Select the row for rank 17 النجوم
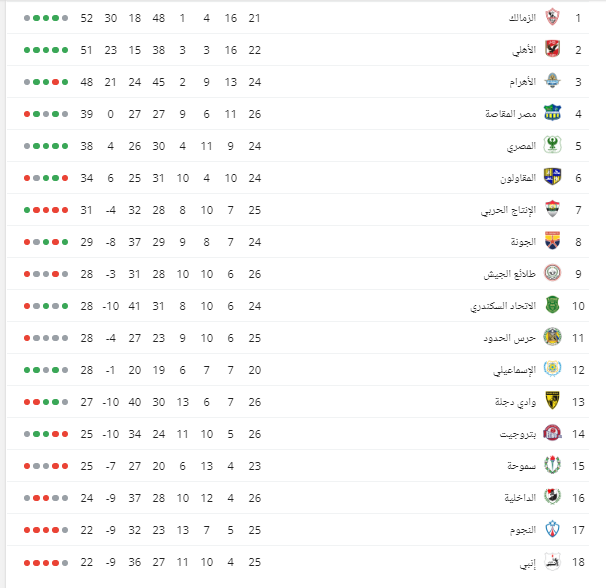The height and width of the screenshot is (588, 606). pos(298,530)
